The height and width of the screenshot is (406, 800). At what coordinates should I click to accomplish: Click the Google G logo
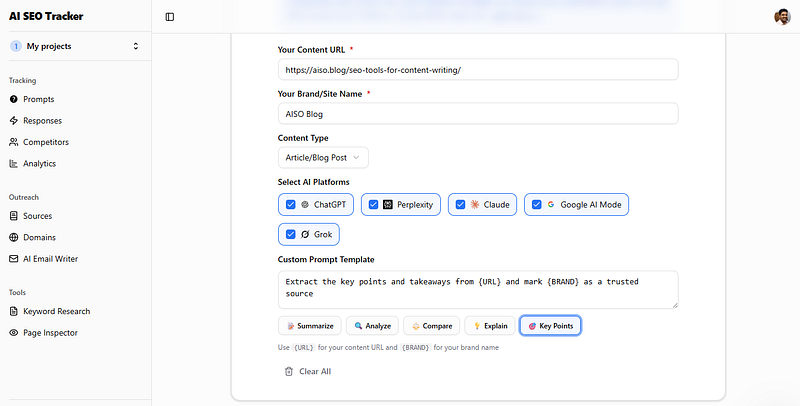(551, 205)
